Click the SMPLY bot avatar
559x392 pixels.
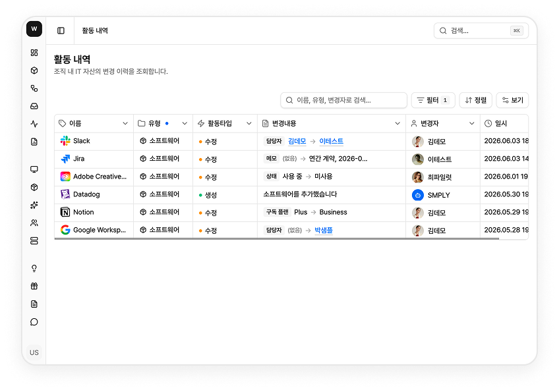(418, 195)
